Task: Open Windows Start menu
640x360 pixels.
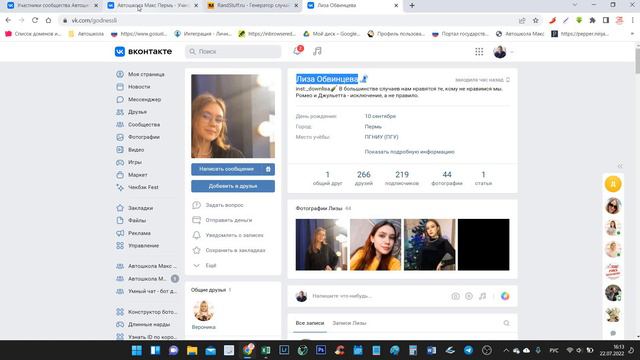Action: [x=137, y=350]
